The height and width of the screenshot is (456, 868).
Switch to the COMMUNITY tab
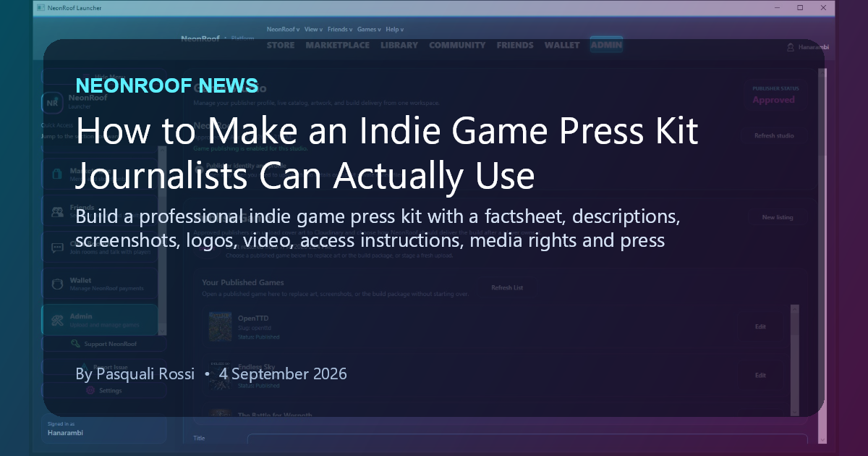[457, 45]
